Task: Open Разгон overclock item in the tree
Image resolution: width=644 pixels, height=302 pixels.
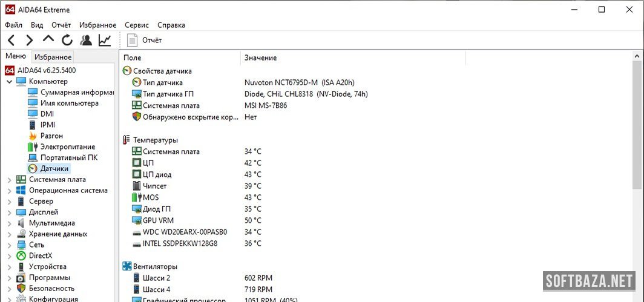Action: [51, 136]
